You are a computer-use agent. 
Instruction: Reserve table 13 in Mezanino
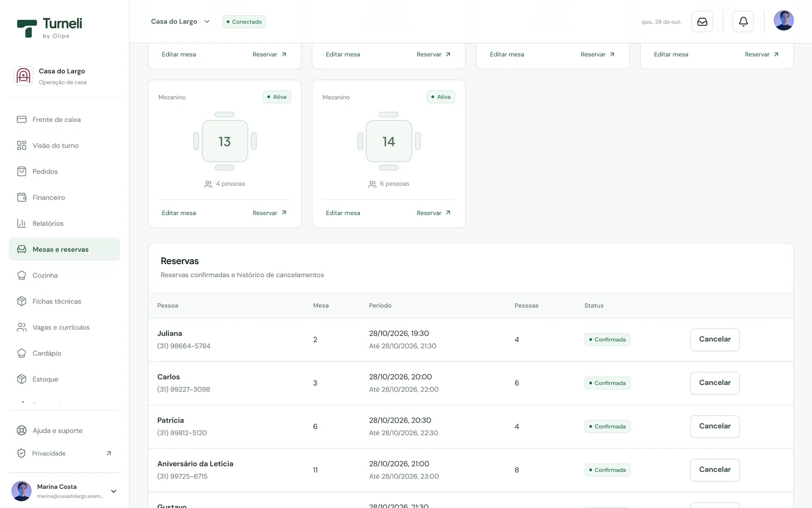(x=269, y=213)
